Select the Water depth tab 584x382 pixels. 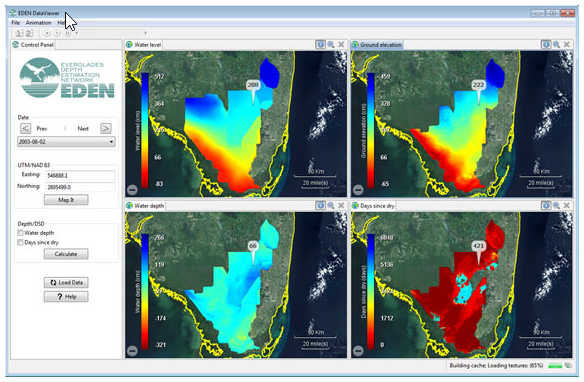click(x=145, y=206)
